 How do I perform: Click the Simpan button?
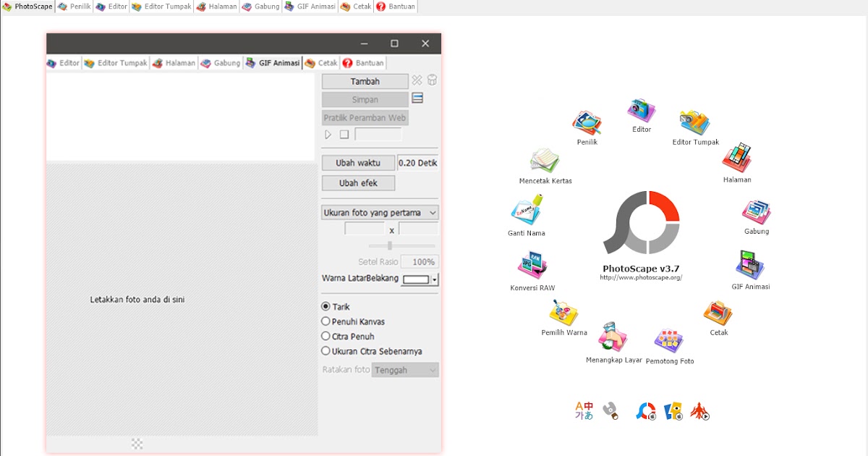365,99
